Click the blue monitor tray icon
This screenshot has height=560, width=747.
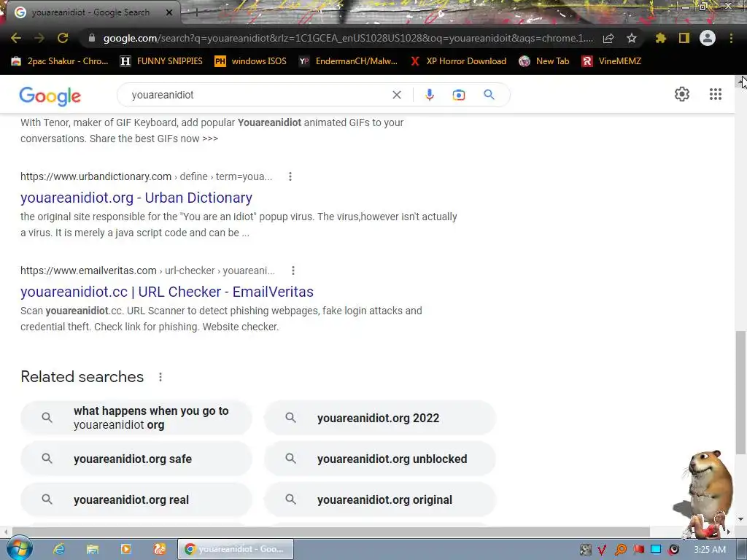click(656, 550)
